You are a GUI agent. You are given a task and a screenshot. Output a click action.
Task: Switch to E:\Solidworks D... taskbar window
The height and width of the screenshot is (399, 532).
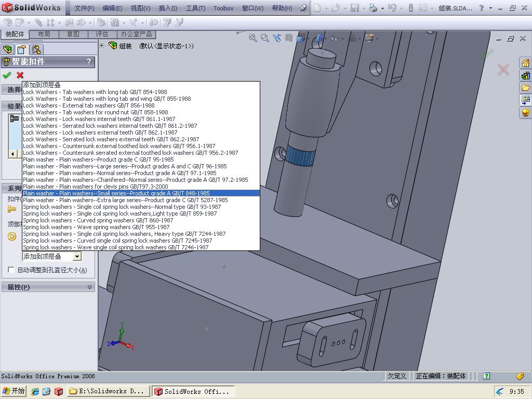tap(108, 391)
